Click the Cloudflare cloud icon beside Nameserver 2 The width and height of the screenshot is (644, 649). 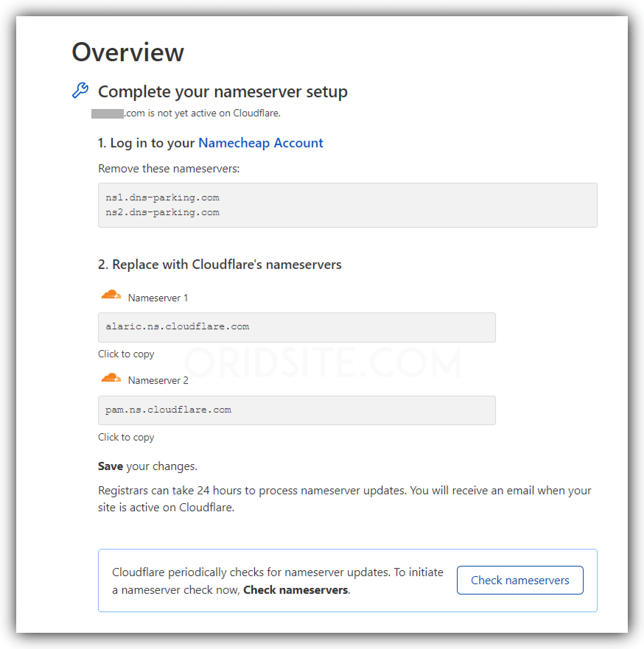point(111,378)
